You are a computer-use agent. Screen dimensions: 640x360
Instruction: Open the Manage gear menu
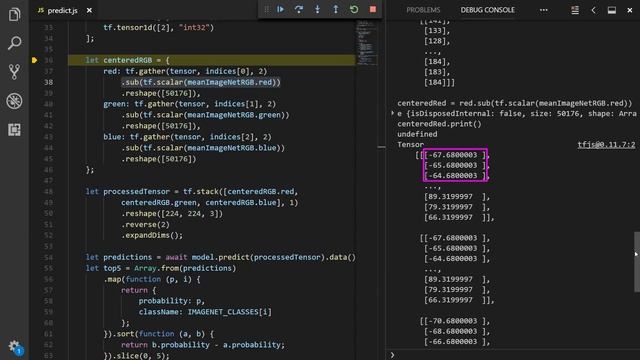(14, 347)
